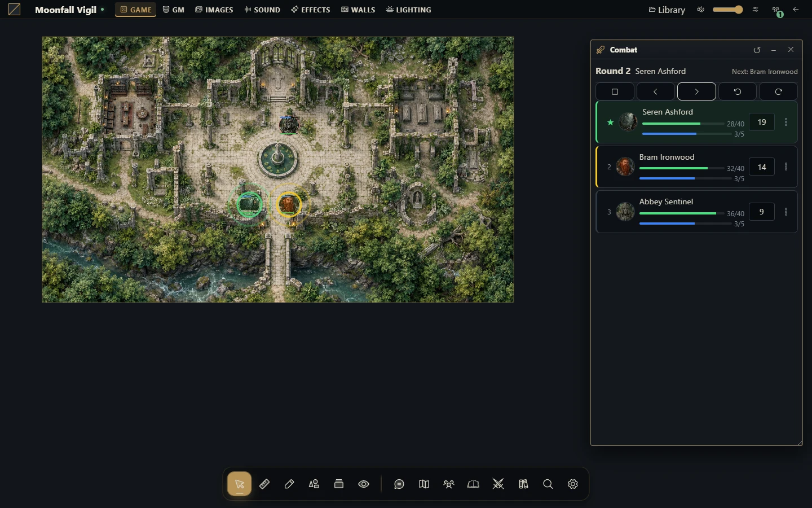Image resolution: width=812 pixels, height=508 pixels.
Task: Open Bram Ironwood's options menu
Action: (x=786, y=167)
